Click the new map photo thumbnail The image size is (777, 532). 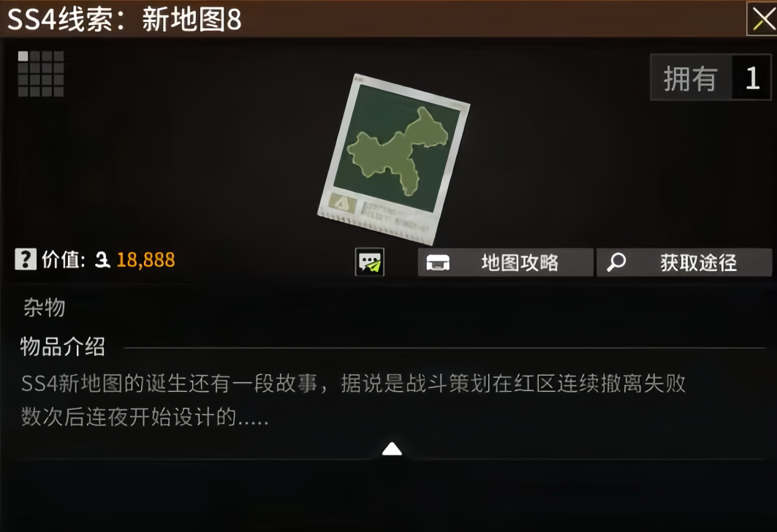point(394,159)
